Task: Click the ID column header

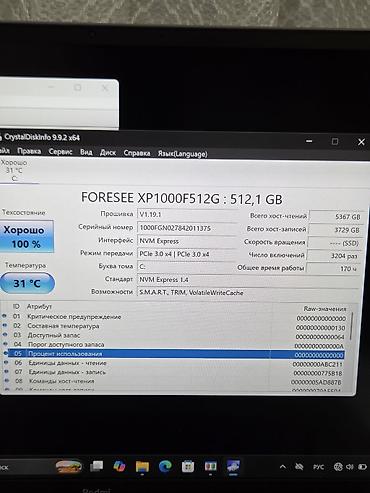Action: [x=16, y=306]
